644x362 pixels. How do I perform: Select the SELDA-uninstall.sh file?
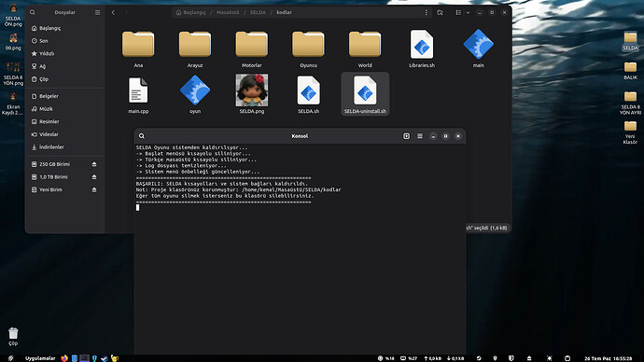tap(365, 94)
